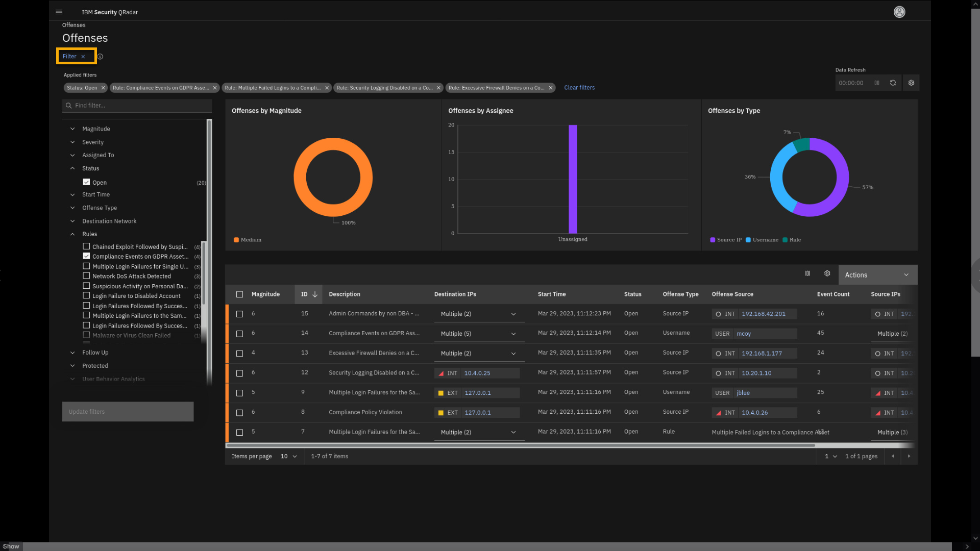980x551 pixels.
Task: Open the items per page dropdown
Action: (288, 456)
